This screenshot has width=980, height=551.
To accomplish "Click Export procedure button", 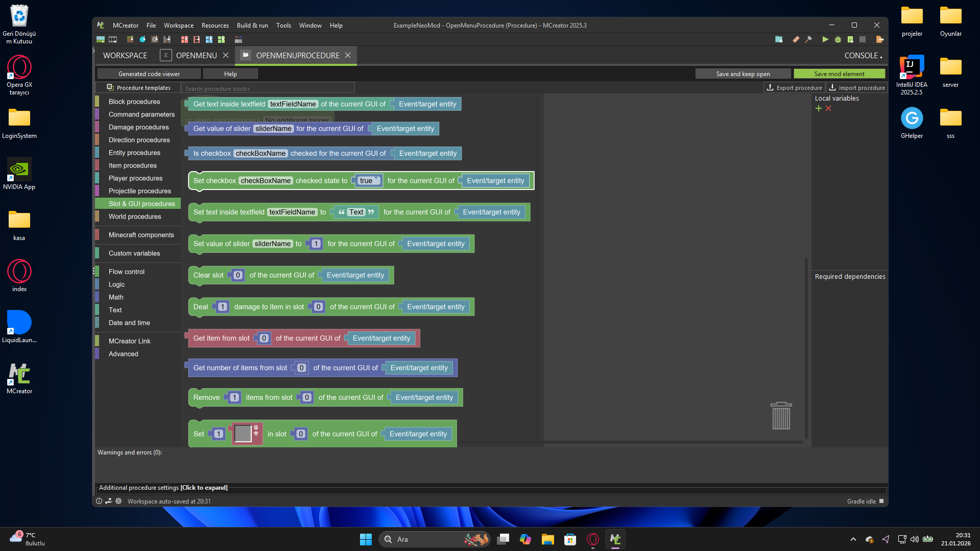I will coord(795,88).
